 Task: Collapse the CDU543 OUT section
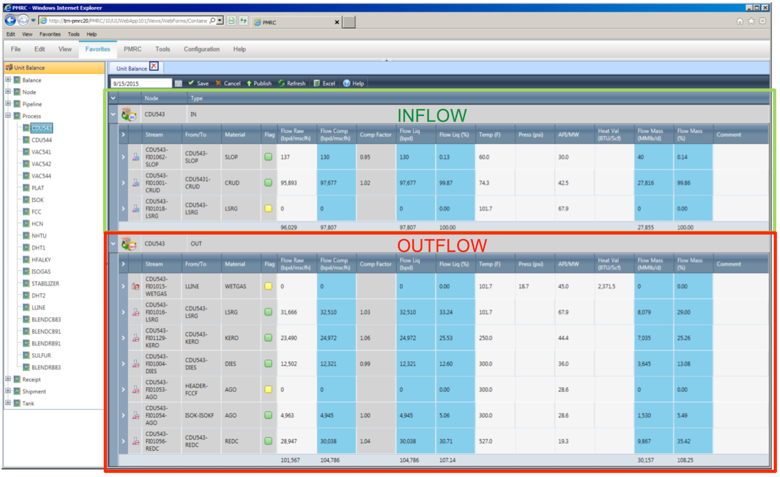click(113, 243)
